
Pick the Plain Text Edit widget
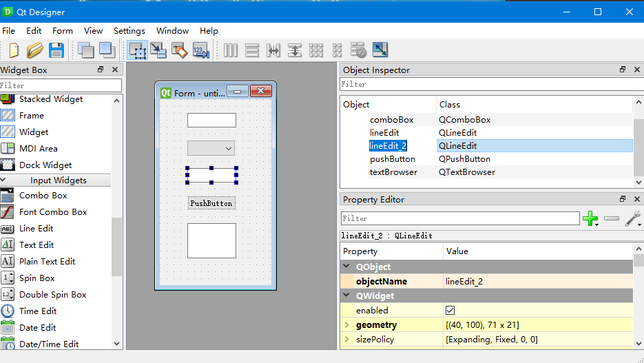(48, 262)
